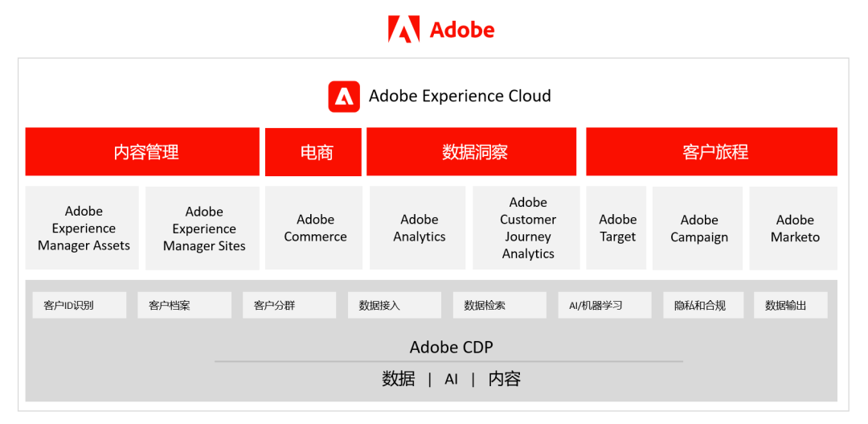
Task: Open the Adobe Analytics tile
Action: [418, 228]
